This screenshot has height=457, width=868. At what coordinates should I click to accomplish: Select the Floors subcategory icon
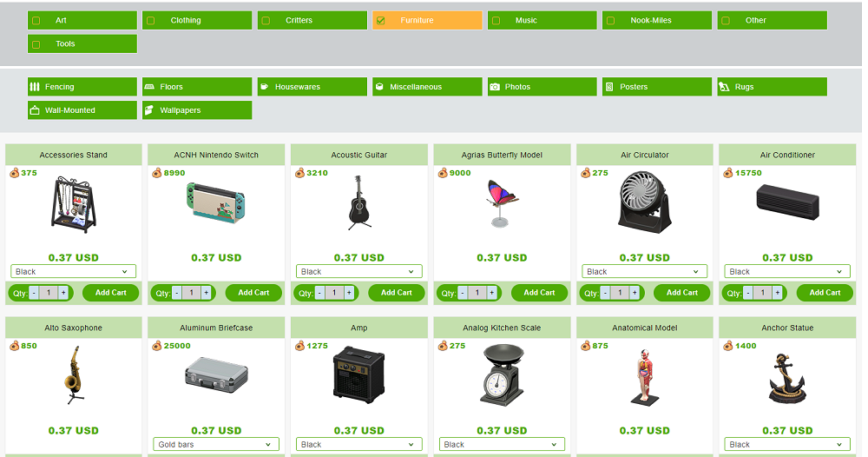[149, 86]
